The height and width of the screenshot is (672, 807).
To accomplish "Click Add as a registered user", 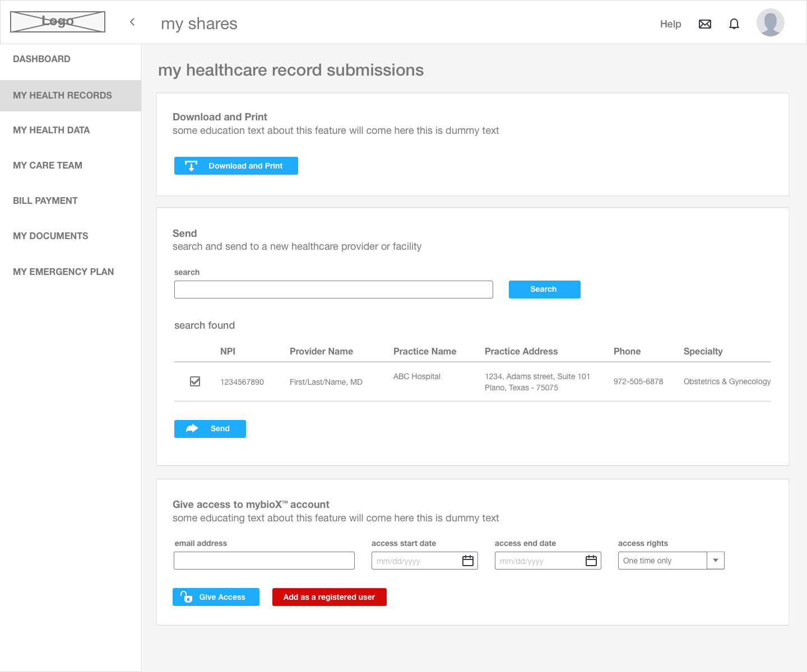I will [x=329, y=597].
